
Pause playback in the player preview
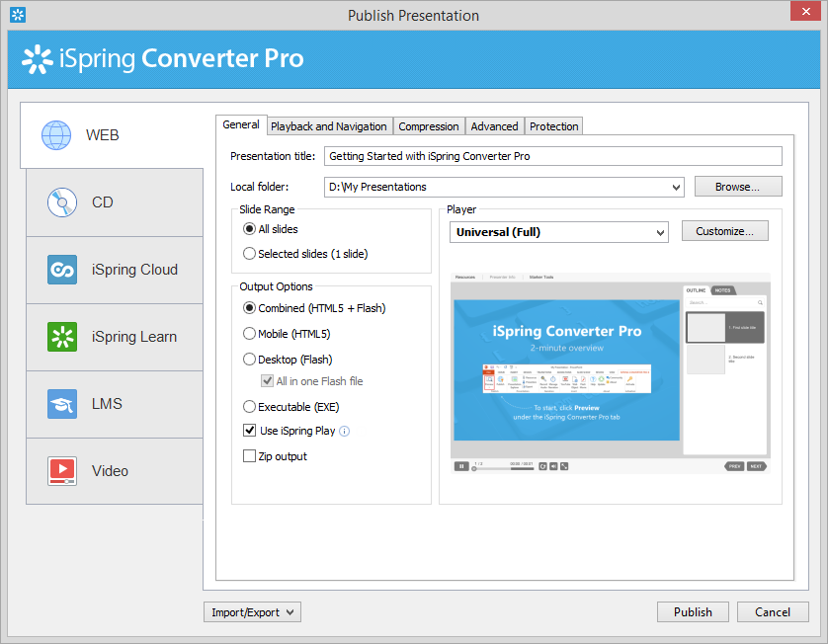pos(461,466)
